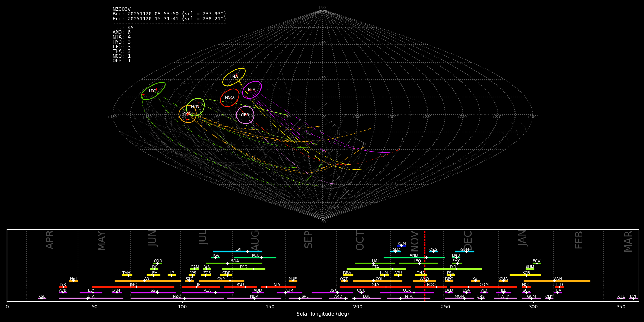Click the THA radiant ellipse on sky map
The image size is (644, 322).
pos(234,77)
